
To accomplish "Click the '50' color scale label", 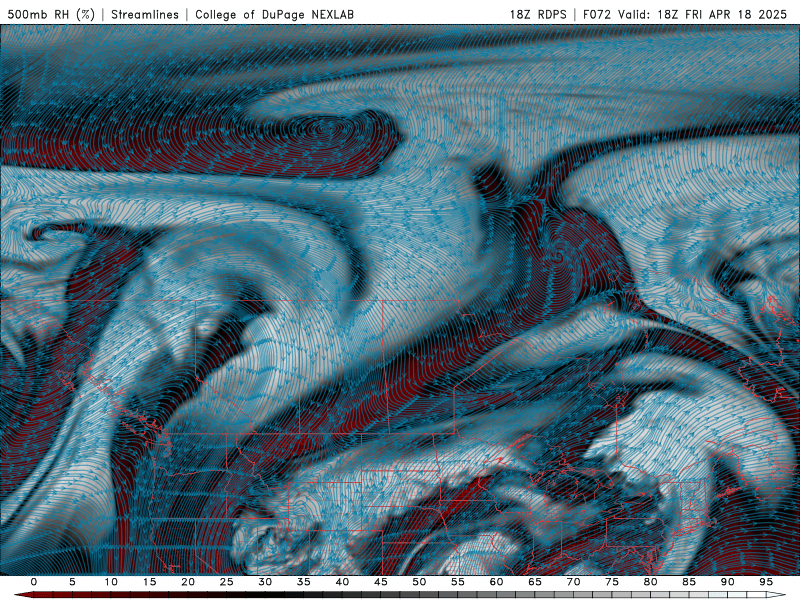I will pos(419,582).
